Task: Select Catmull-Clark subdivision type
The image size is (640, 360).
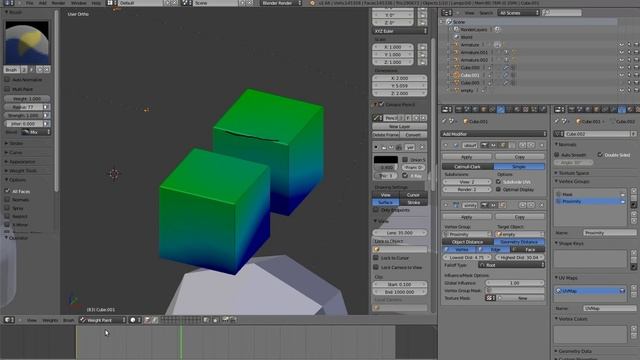Action: [x=468, y=167]
